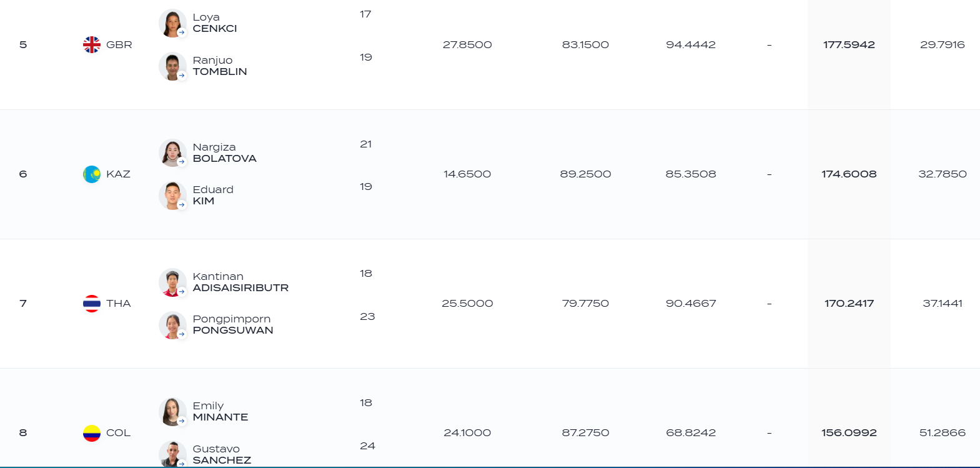980x468 pixels.
Task: Click Pongpimporn Pongsuwan's avatar arrow badge
Action: coord(182,334)
